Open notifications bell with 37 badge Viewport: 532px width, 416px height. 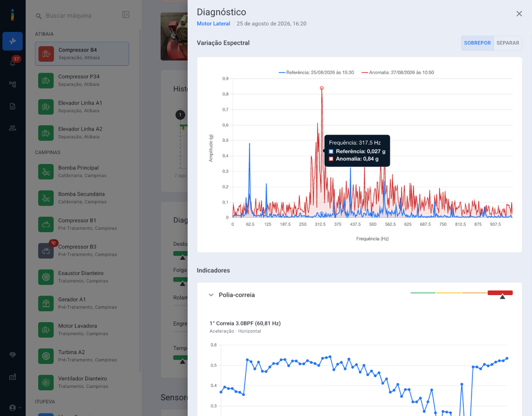tap(13, 62)
